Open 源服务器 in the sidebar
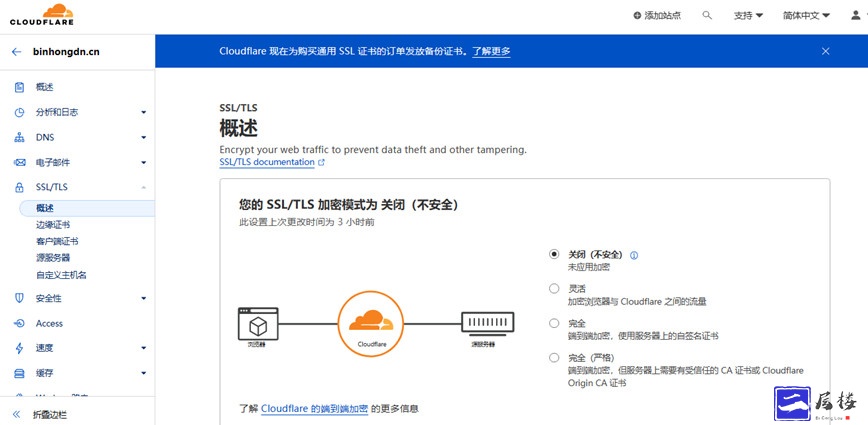The width and height of the screenshot is (868, 425). 53,258
